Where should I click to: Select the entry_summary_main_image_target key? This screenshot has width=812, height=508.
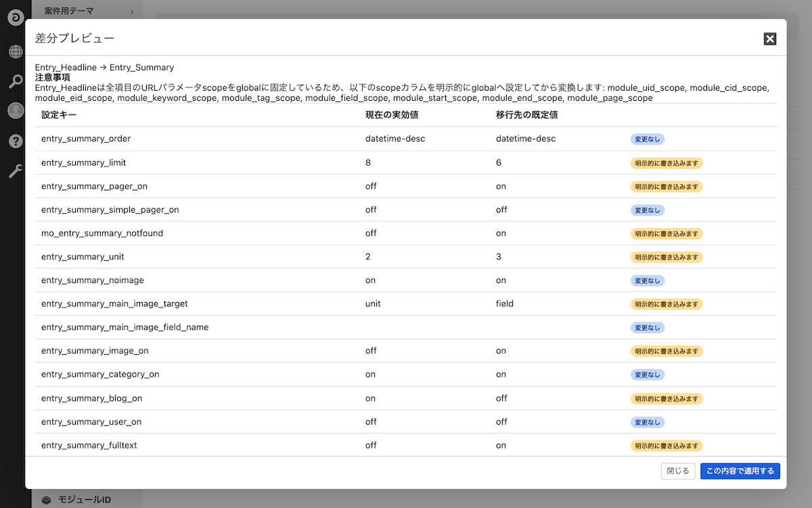point(114,303)
